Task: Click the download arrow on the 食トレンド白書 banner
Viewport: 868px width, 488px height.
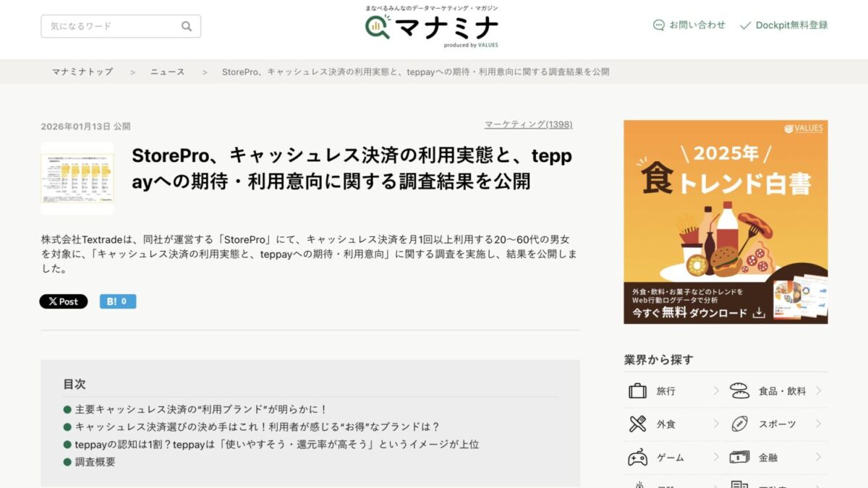Action: [759, 312]
